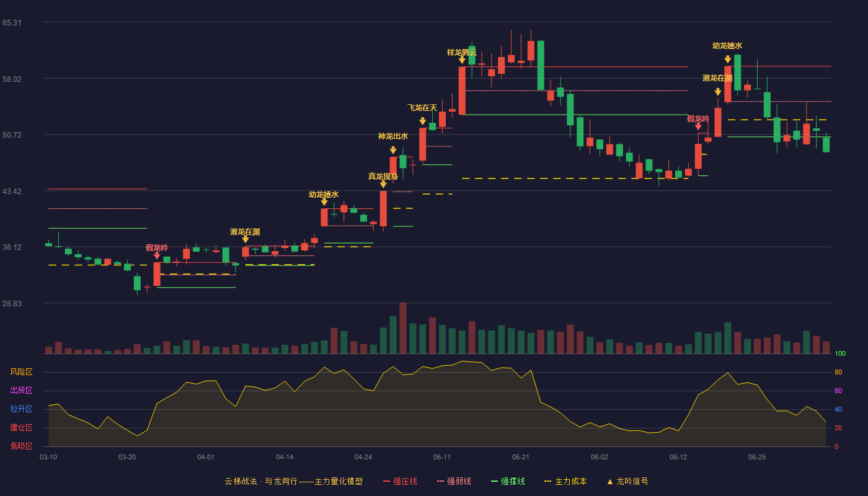Image resolution: width=868 pixels, height=496 pixels.
Task: Select the 出货区 zone label
Action: point(21,391)
